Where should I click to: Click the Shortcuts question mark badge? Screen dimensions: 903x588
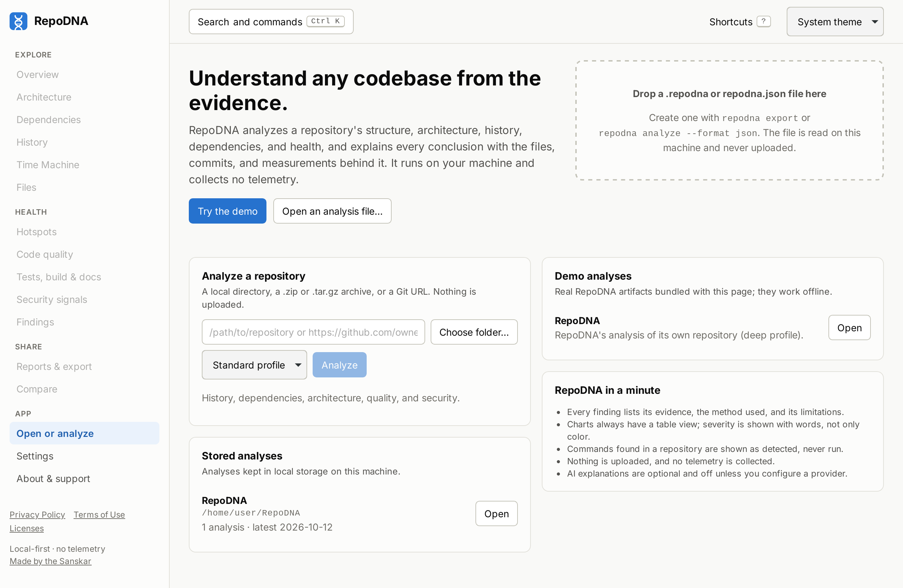click(x=763, y=22)
